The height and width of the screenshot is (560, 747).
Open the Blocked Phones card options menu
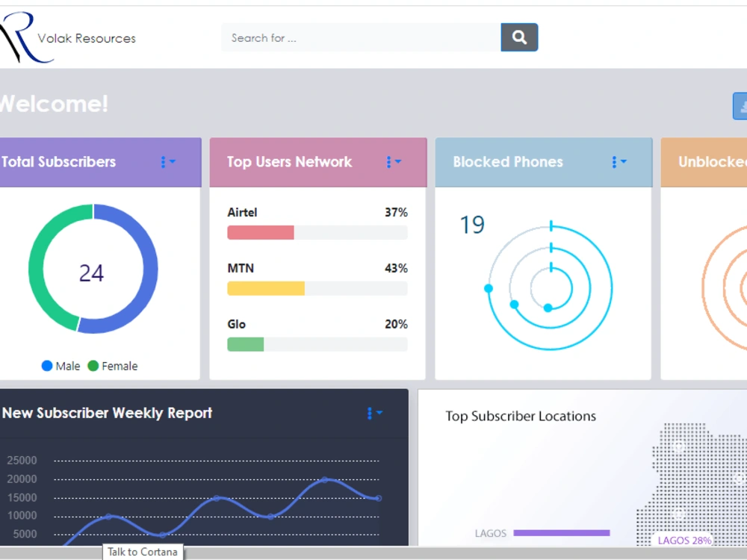pyautogui.click(x=619, y=162)
